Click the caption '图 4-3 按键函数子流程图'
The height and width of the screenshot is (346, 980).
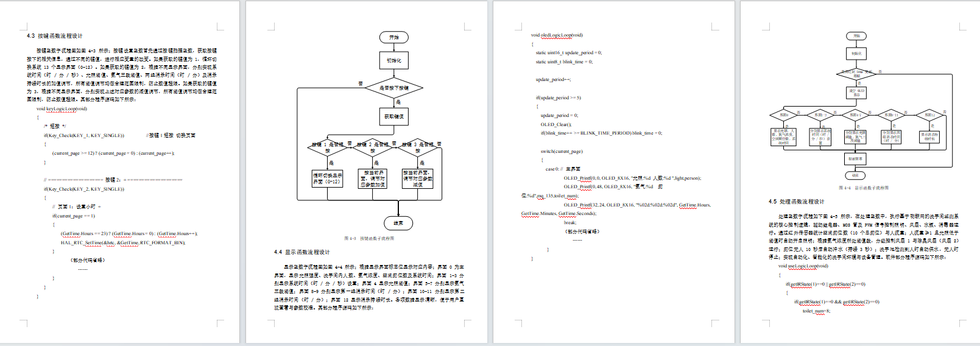(369, 238)
